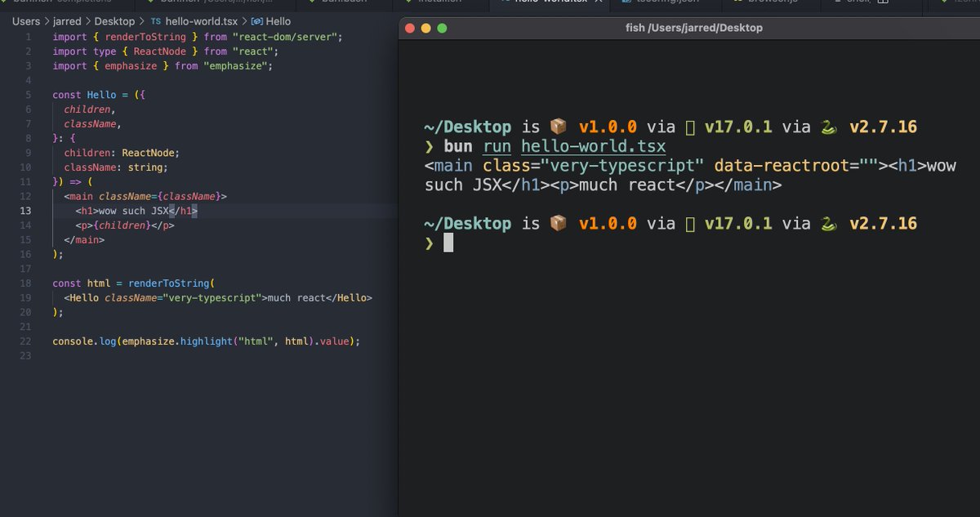The width and height of the screenshot is (980, 517).
Task: Click 'html' in 'const html' on line 18
Action: pyautogui.click(x=99, y=283)
